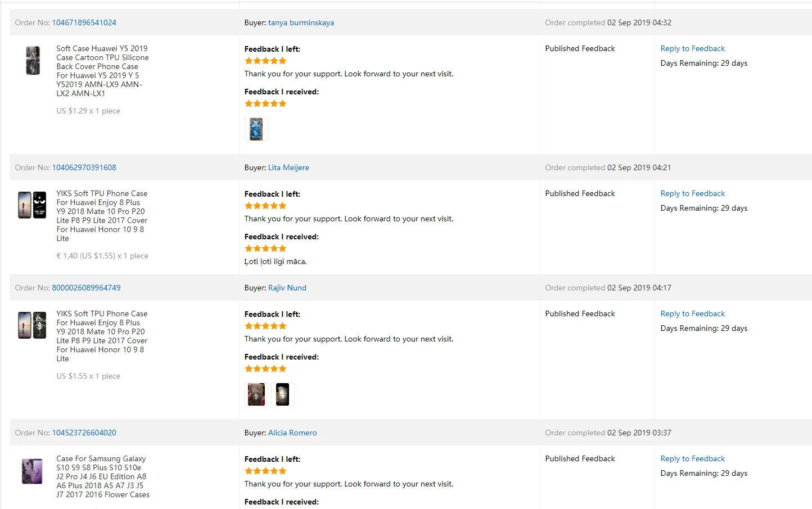812x509 pixels.
Task: Enlarge Rajiv Nund's first feedback photo
Action: point(256,394)
